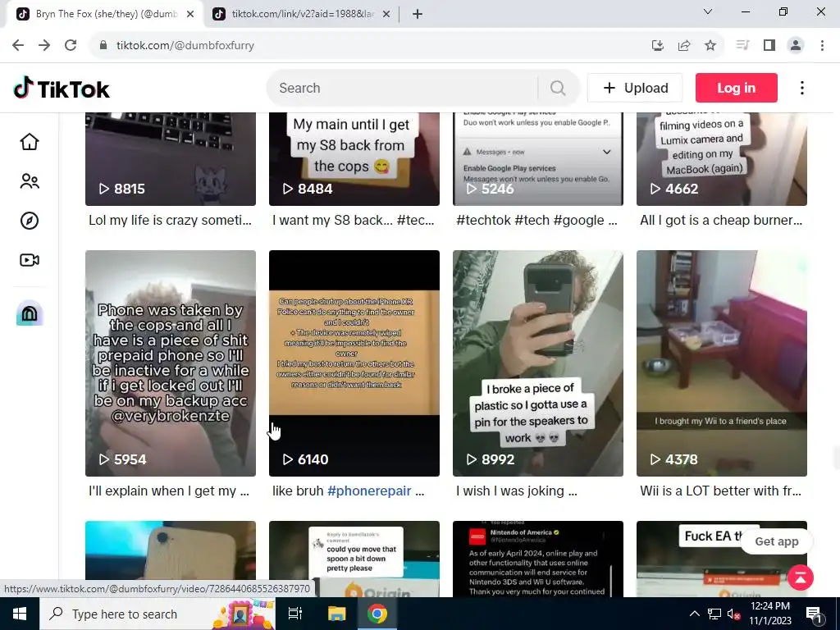
Task: Click the #phonerepair hashtag link
Action: tap(369, 491)
